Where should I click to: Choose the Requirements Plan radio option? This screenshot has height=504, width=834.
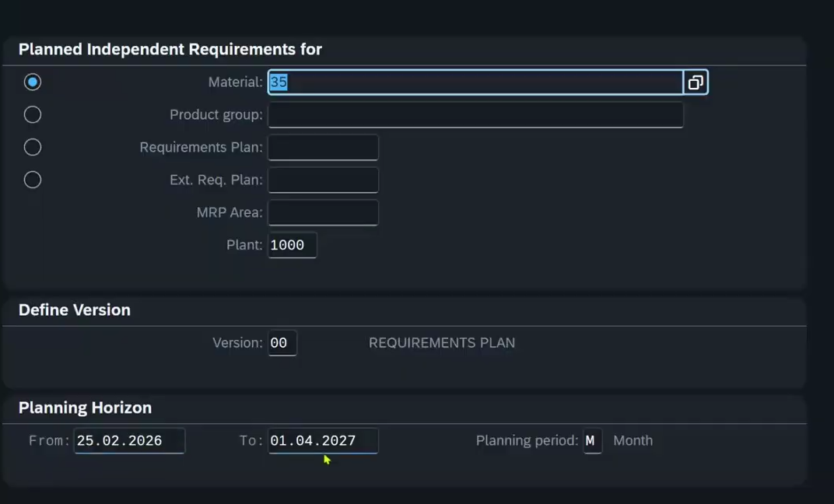pyautogui.click(x=33, y=147)
